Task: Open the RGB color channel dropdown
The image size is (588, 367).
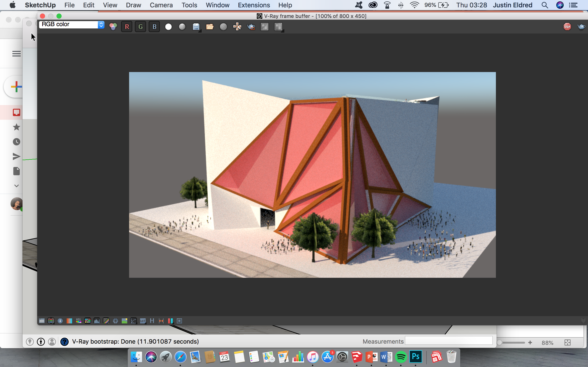Action: [72, 24]
